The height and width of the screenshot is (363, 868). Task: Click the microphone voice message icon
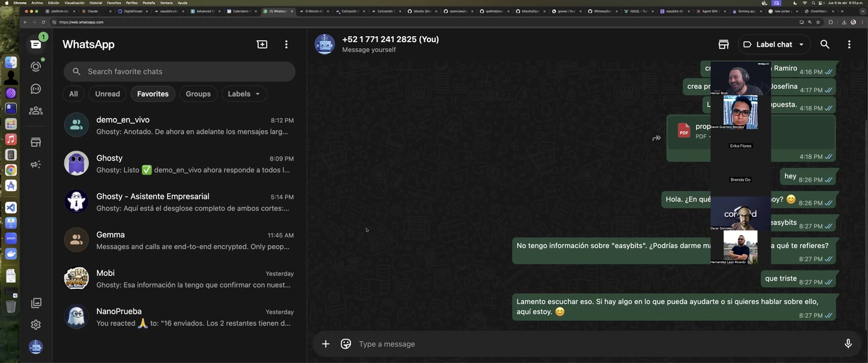pos(848,343)
